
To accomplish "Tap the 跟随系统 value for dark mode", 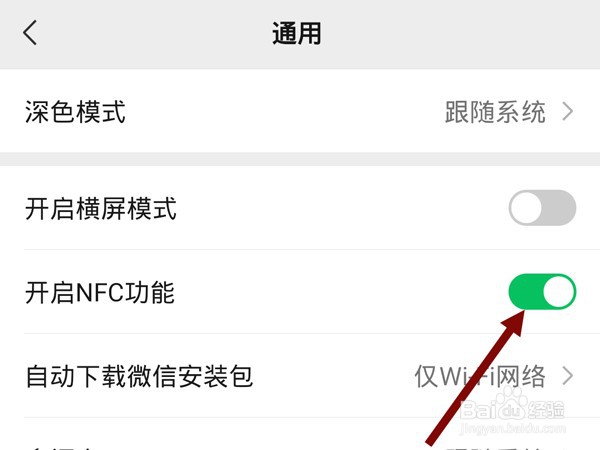I will (495, 112).
